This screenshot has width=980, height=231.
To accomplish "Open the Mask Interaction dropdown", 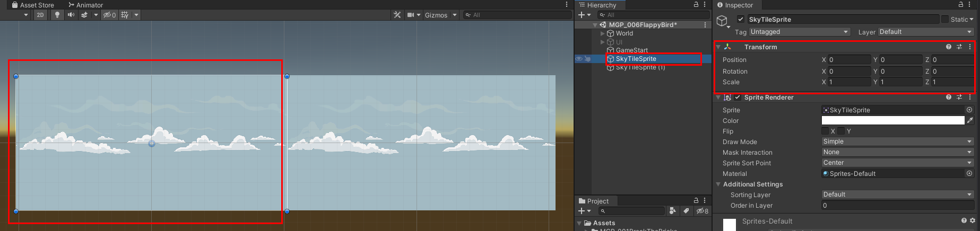I will (x=898, y=152).
